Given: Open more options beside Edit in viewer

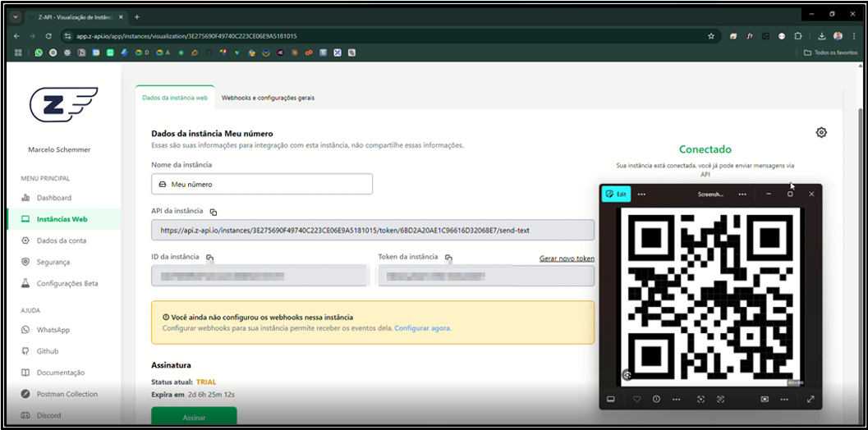Looking at the screenshot, I should click(641, 194).
